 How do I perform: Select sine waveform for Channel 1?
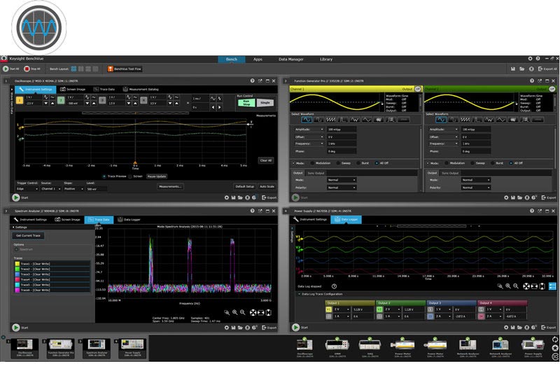307,120
